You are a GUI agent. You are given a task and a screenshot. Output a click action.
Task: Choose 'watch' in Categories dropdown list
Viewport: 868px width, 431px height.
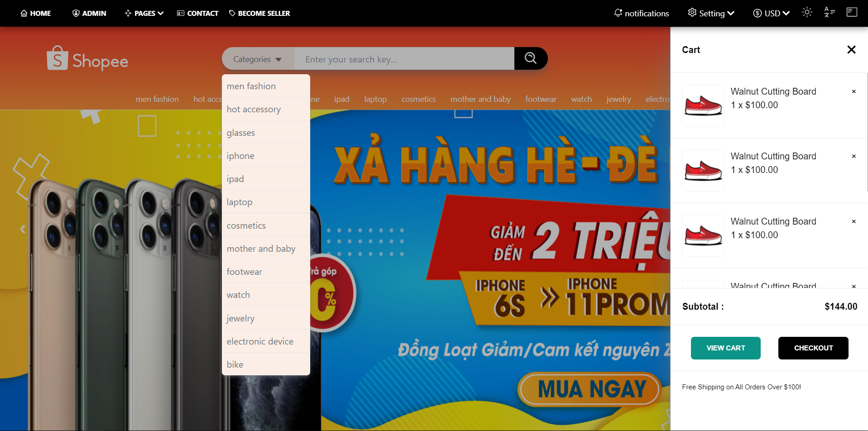pyautogui.click(x=266, y=295)
